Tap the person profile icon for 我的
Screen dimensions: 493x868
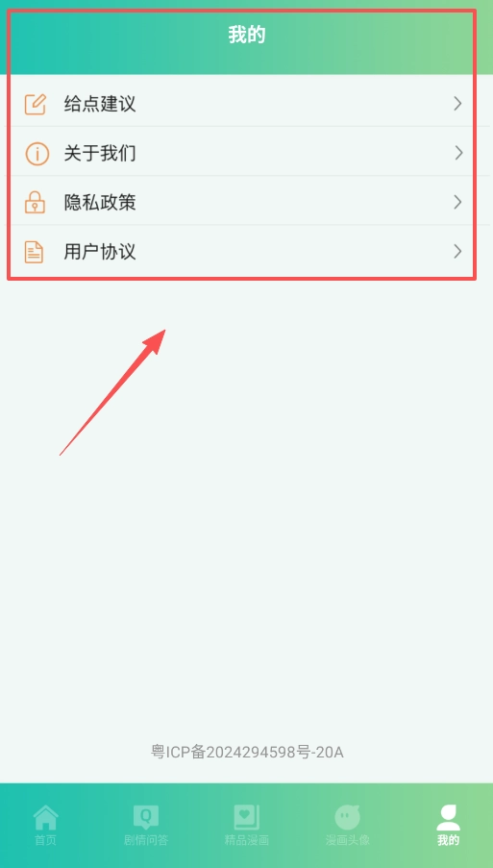[448, 817]
